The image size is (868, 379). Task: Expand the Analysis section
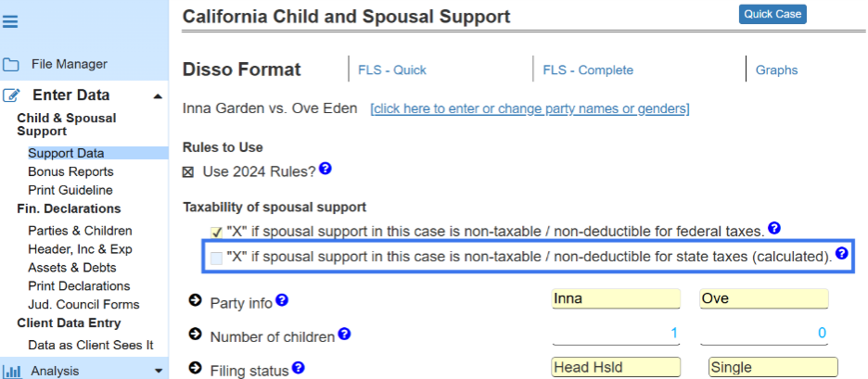point(158,371)
